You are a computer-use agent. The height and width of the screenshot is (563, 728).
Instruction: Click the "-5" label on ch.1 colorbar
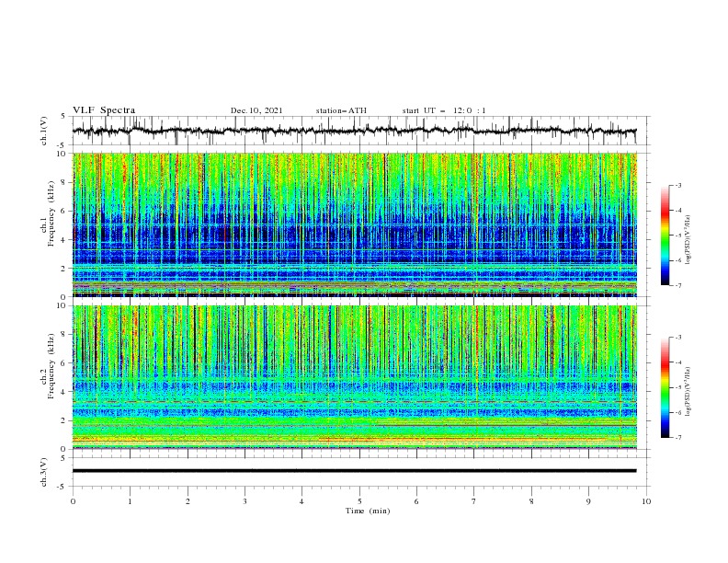(x=678, y=236)
